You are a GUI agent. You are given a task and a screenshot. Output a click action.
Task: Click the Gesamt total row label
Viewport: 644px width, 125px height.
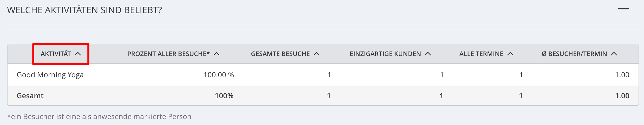coord(30,96)
